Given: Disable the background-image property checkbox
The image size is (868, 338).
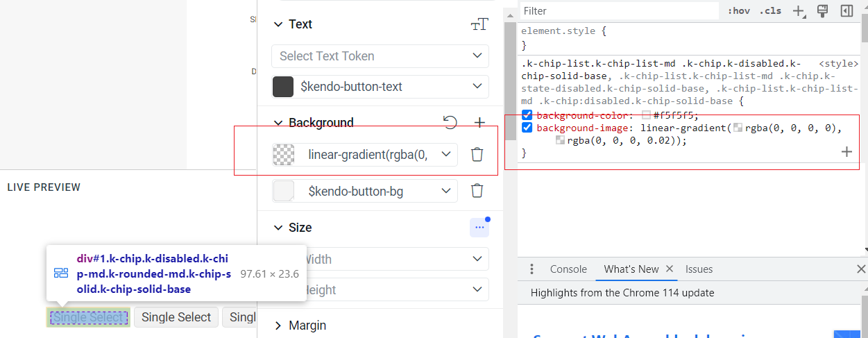Looking at the screenshot, I should (527, 128).
